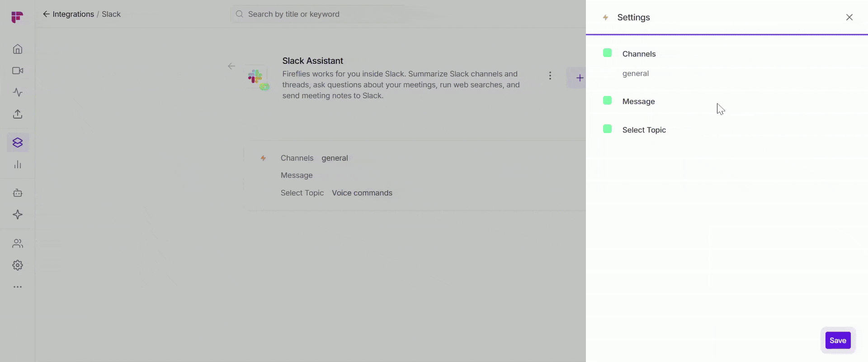Screen dimensions: 868x362
Task: Open the Home sidebar icon
Action: click(18, 49)
